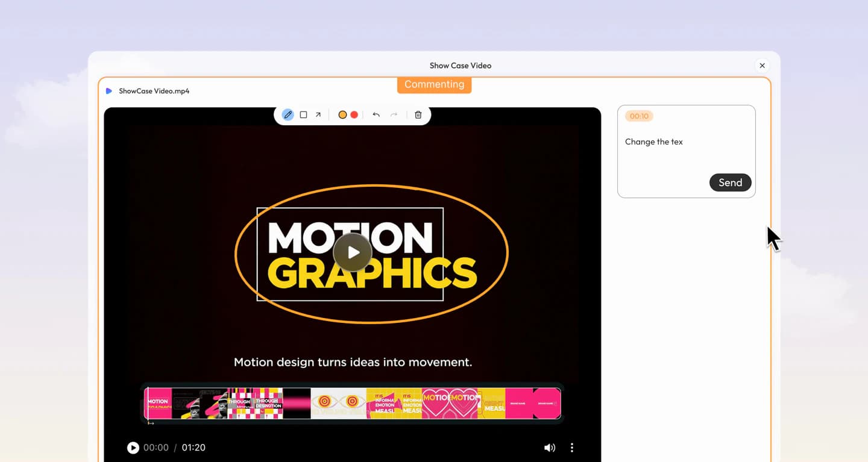Click the Motion design subtitle caption

(353, 362)
